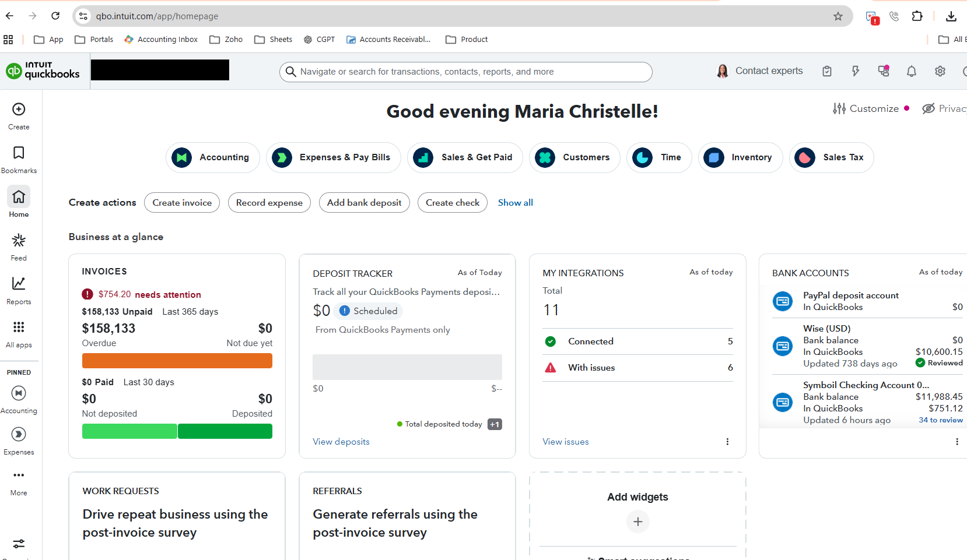This screenshot has width=967, height=560.
Task: Click the search transactions input field
Action: (466, 72)
